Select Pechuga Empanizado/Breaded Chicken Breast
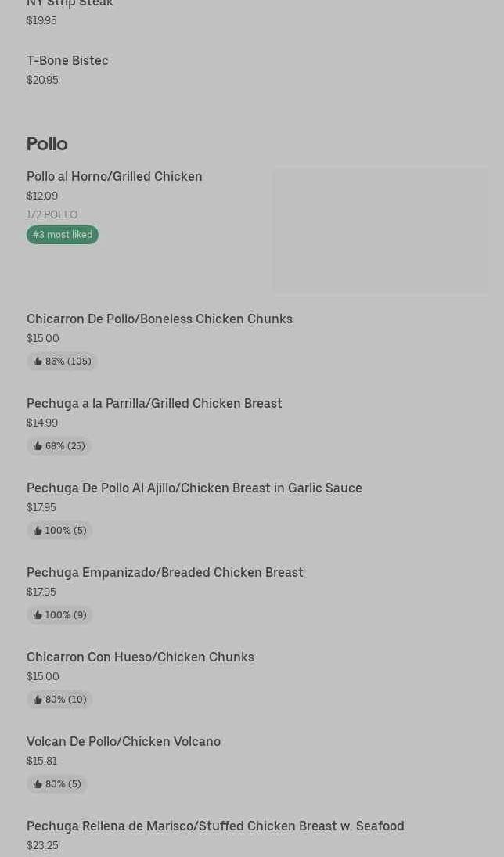 point(165,573)
